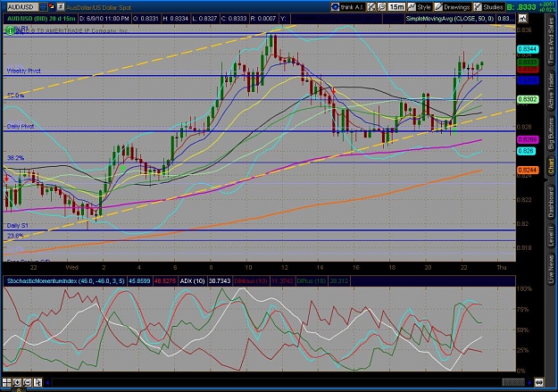Viewport: 558px width, 392px height.
Task: Open the Times And Sales side tab
Action: click(x=551, y=41)
